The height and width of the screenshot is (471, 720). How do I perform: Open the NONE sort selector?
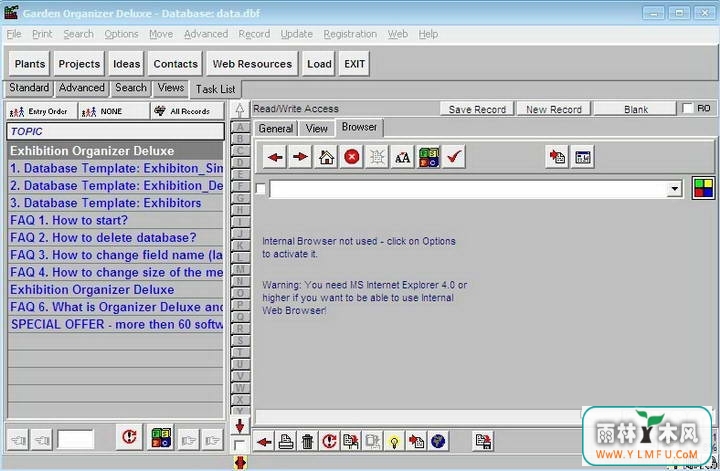click(113, 111)
